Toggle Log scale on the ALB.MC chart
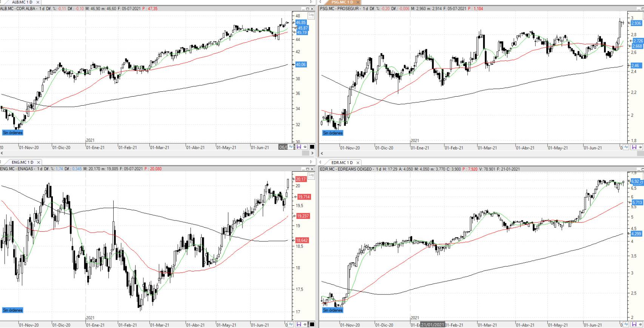644x328 pixels. point(311,15)
